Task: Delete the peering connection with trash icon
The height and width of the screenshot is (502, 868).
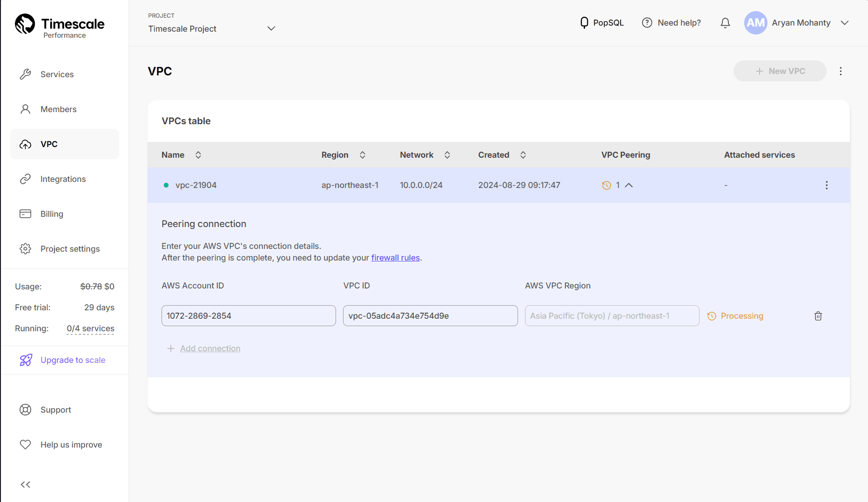Action: [x=818, y=316]
